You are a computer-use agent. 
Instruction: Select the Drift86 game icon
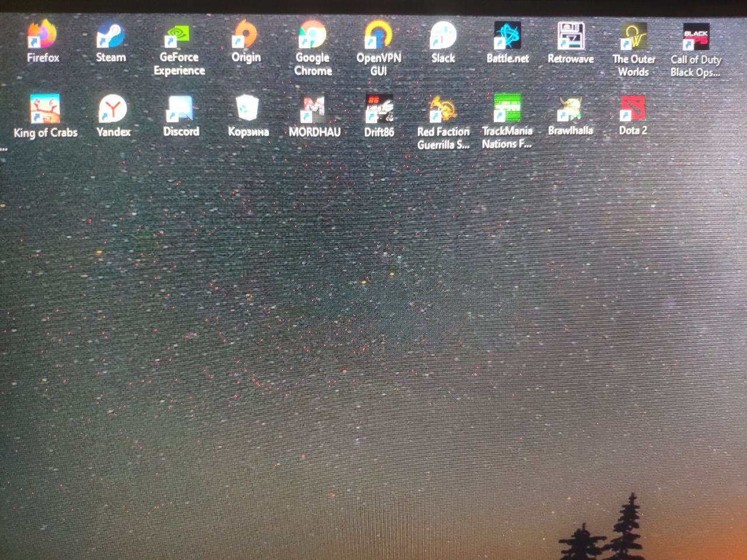click(379, 109)
